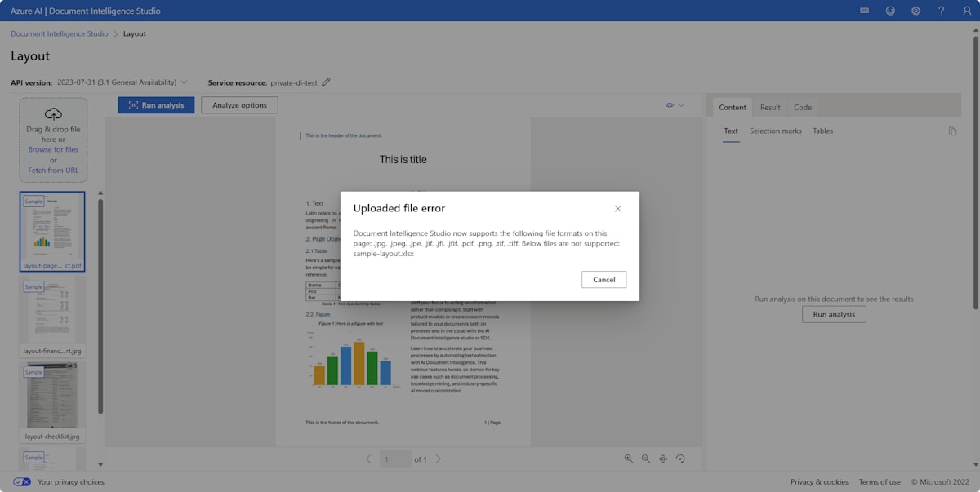Open the keyboard shortcuts icon in the header

pyautogui.click(x=865, y=11)
